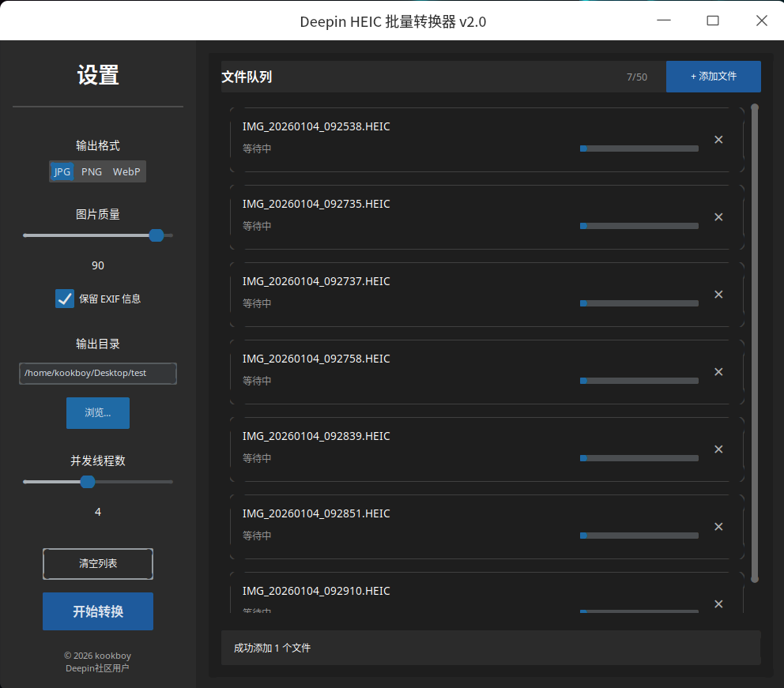784x688 pixels.
Task: Click the thread count value 4
Action: [98, 512]
